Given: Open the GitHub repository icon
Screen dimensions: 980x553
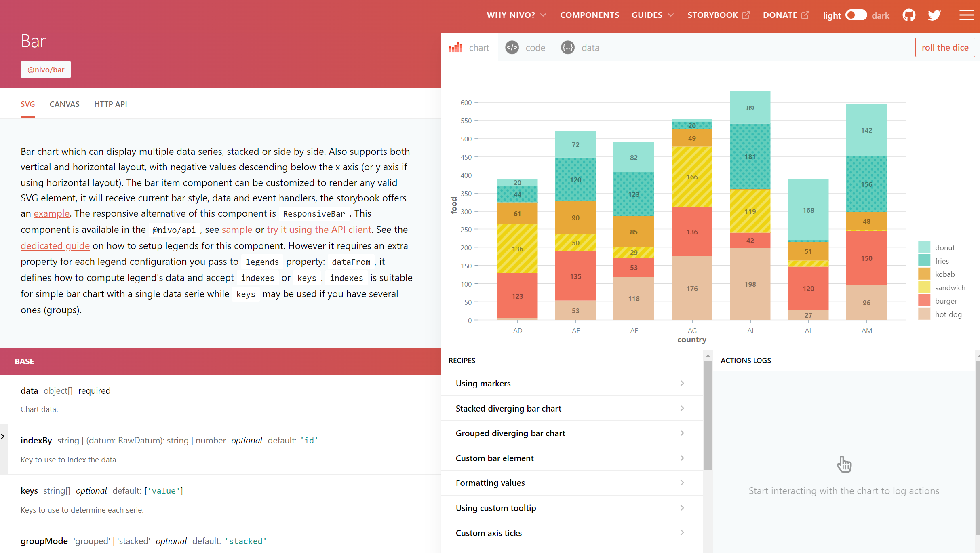Looking at the screenshot, I should click(909, 15).
